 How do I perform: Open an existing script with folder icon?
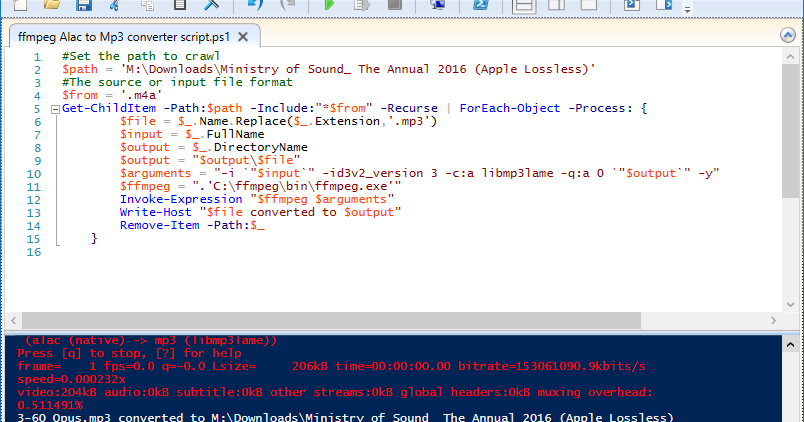click(51, 5)
